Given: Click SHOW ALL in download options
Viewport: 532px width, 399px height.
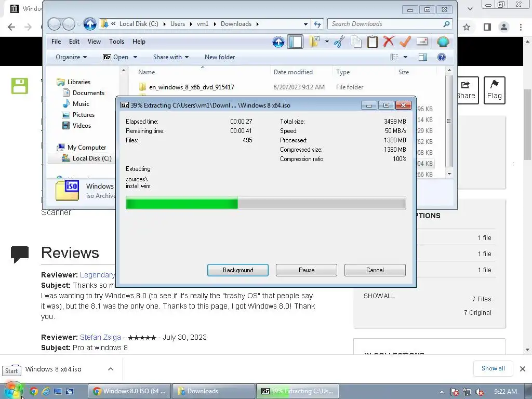Looking at the screenshot, I should tap(379, 296).
